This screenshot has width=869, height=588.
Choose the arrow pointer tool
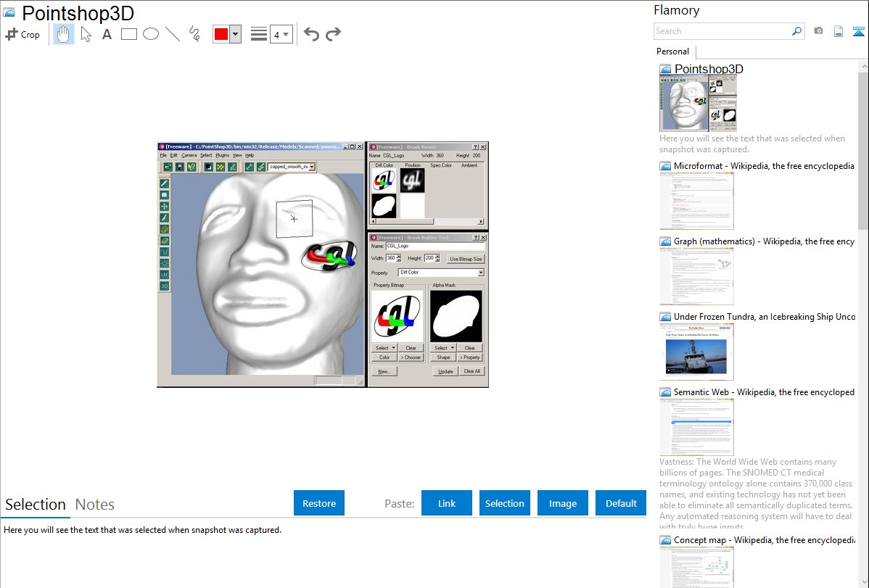pyautogui.click(x=86, y=34)
